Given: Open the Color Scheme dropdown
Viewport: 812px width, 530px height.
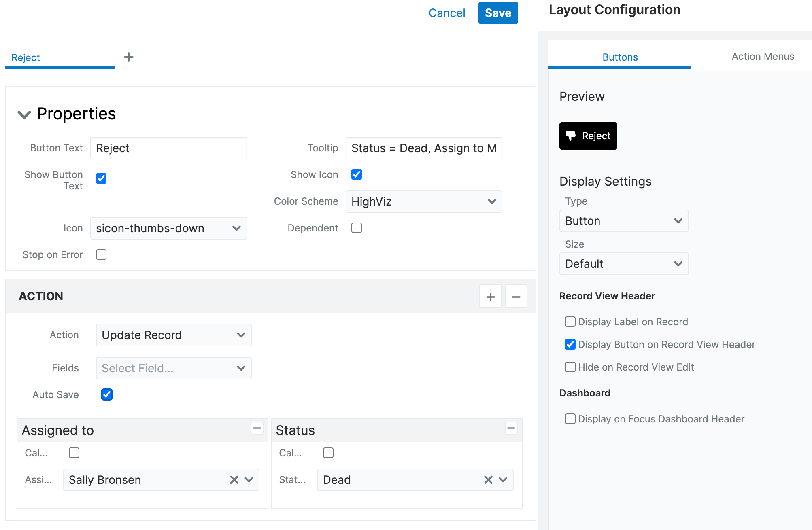Looking at the screenshot, I should [423, 201].
